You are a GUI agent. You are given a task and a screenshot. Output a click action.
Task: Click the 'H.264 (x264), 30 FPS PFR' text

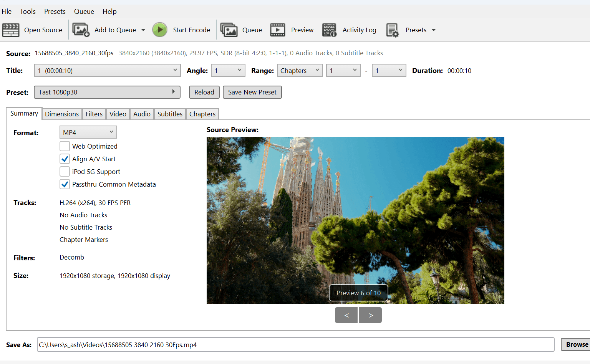point(95,203)
